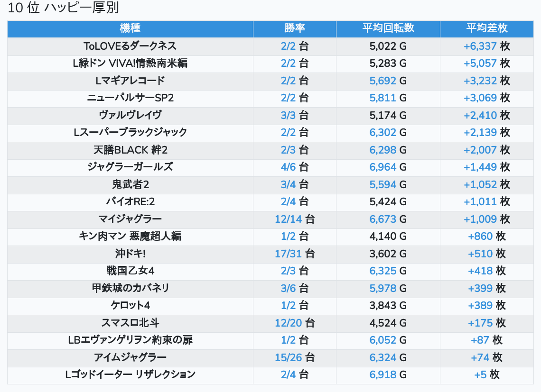Click the 機種 column header
The height and width of the screenshot is (392, 541).
(130, 28)
